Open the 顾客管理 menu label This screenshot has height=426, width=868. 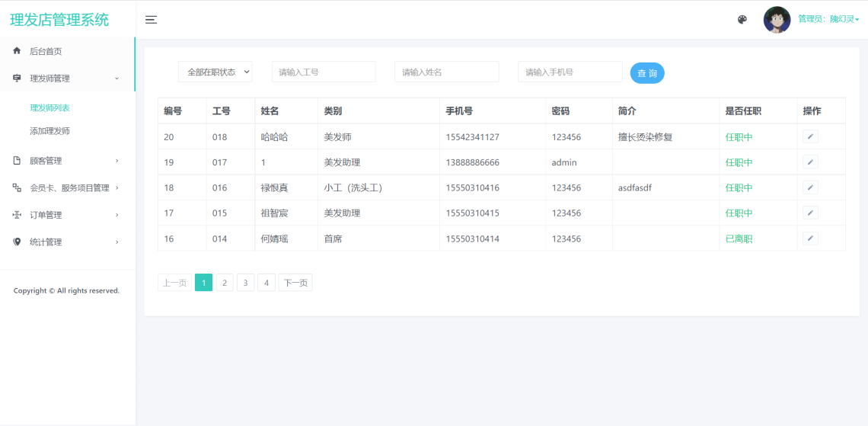[46, 161]
